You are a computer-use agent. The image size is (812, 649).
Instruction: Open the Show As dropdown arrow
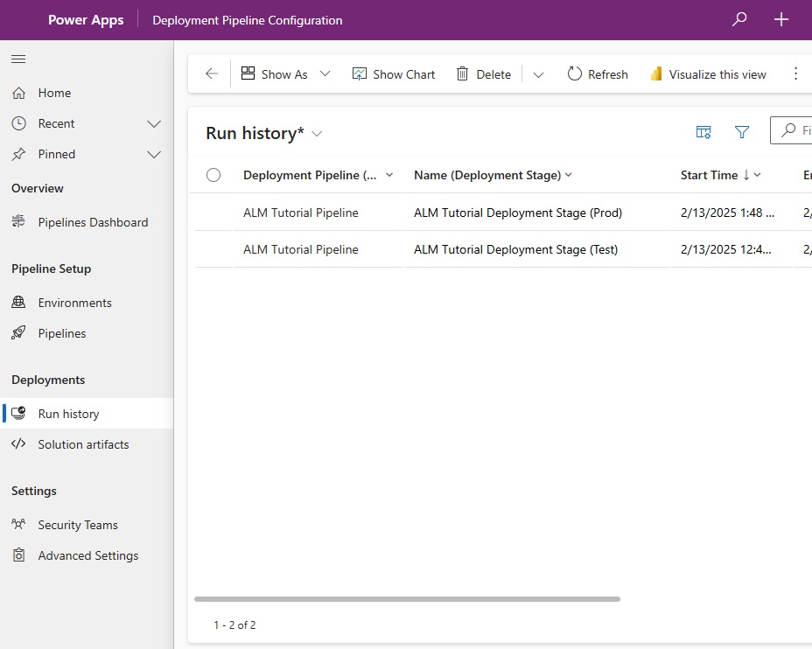[x=325, y=74]
